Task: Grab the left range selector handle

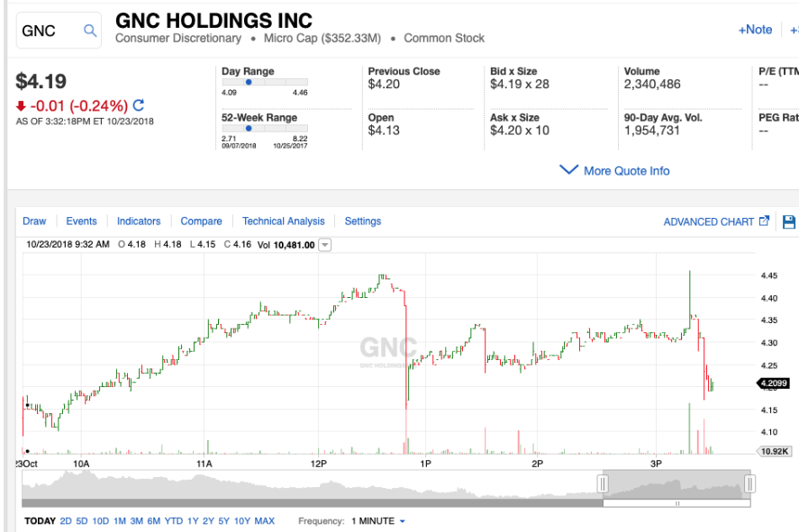Action: (603, 483)
